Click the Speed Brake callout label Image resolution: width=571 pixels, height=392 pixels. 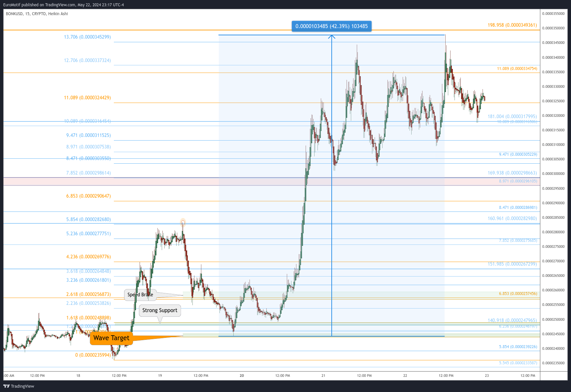point(140,295)
